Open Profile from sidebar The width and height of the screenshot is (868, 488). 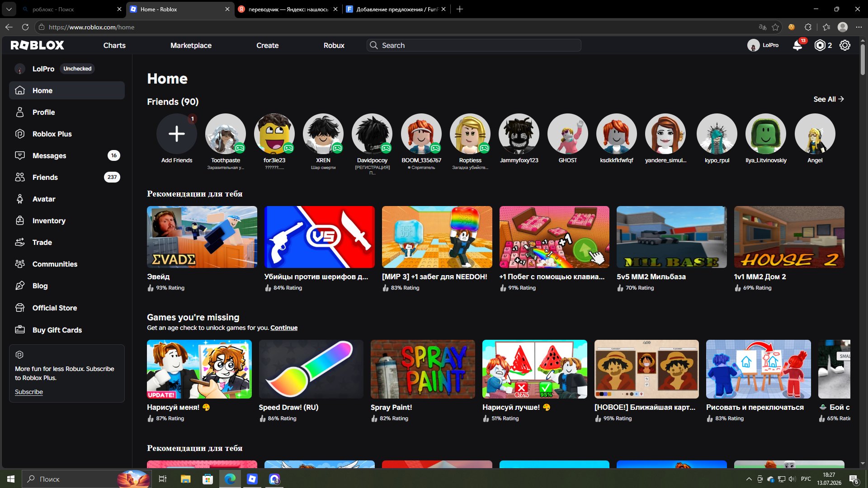pos(67,112)
